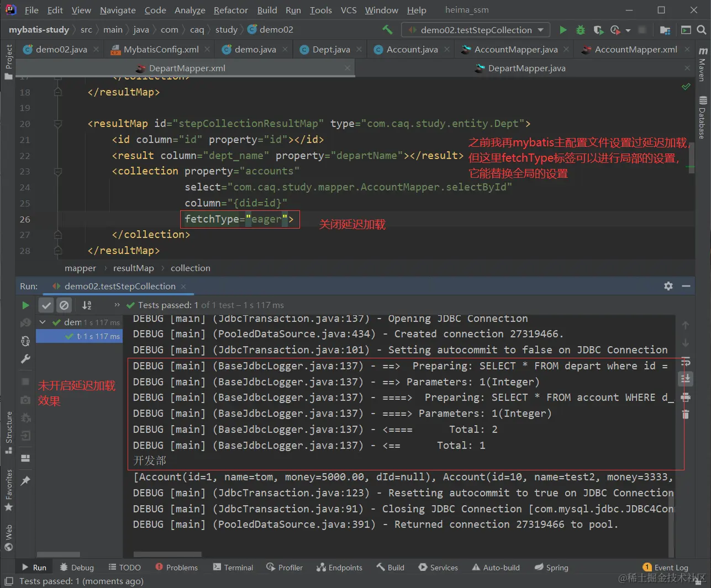Click the study breadcrumb in the navigation bar
This screenshot has width=711, height=588.
[x=226, y=29]
